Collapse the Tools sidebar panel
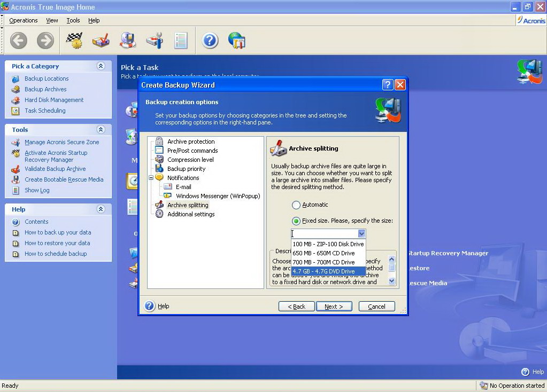Image resolution: width=547 pixels, height=392 pixels. tap(101, 129)
